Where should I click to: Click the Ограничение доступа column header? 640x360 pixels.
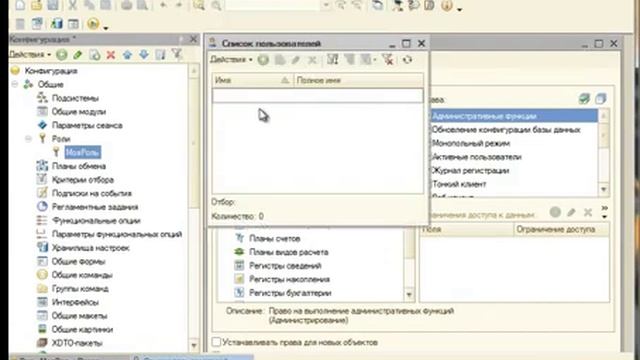pos(562,229)
